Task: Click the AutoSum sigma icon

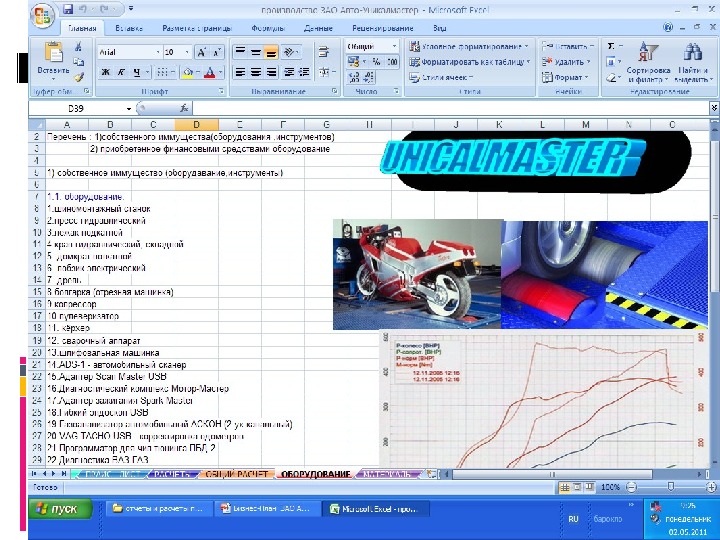Action: pyautogui.click(x=611, y=46)
